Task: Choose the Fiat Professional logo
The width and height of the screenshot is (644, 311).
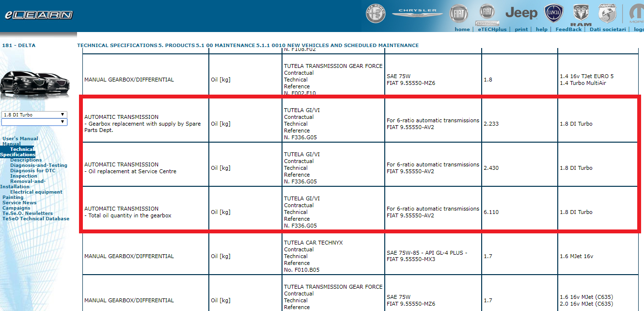Action: coord(487,15)
